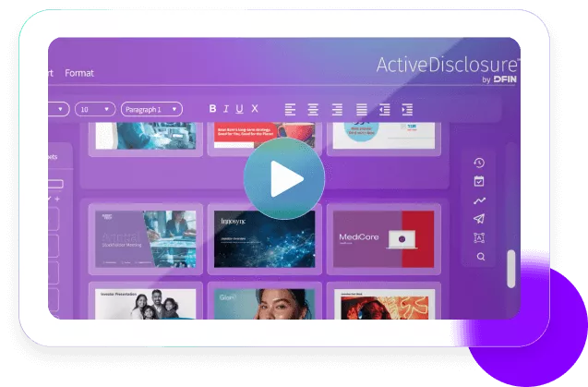Select the red abstract art template thumbnail

384,304
